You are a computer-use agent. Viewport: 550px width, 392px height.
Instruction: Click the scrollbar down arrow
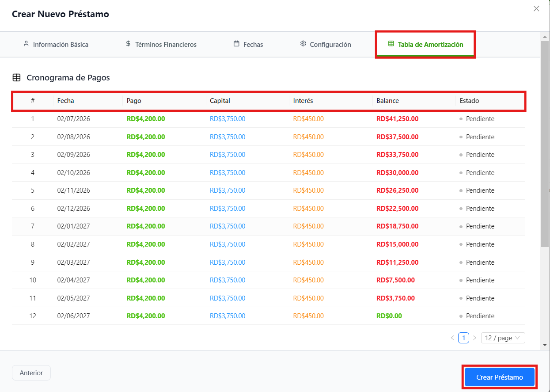click(x=545, y=345)
